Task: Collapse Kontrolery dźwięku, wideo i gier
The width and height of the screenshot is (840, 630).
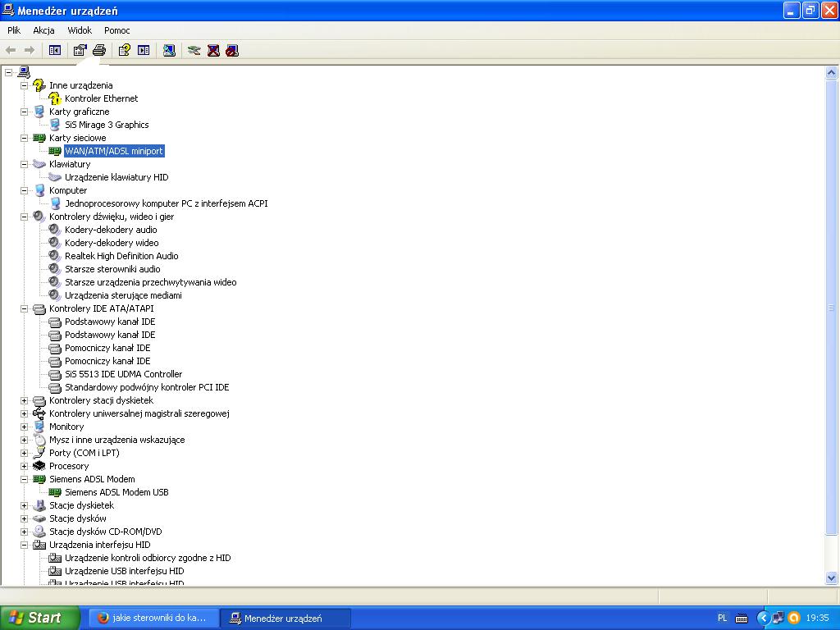Action: 24,217
